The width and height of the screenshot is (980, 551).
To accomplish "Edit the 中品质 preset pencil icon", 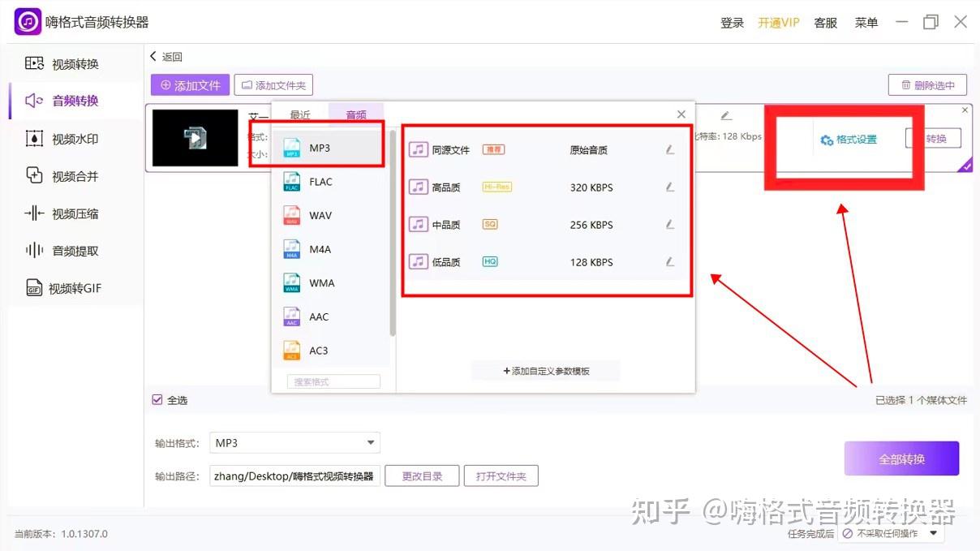I will (x=670, y=225).
